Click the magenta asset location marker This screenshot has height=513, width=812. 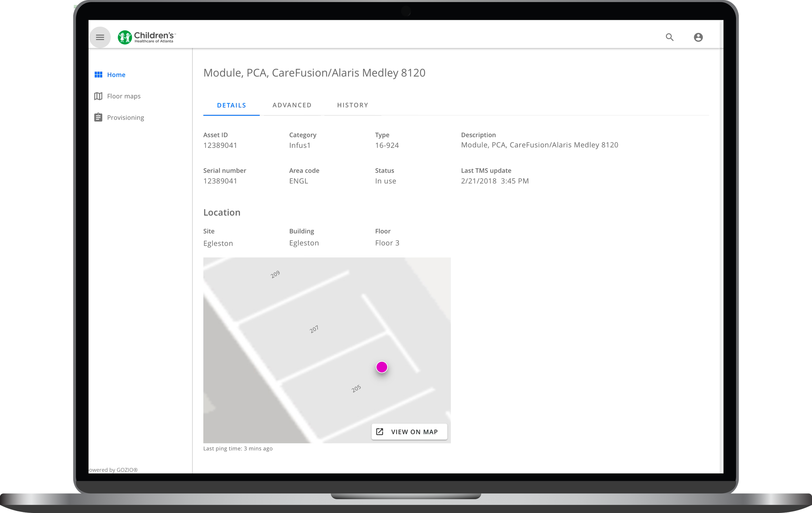click(x=381, y=367)
